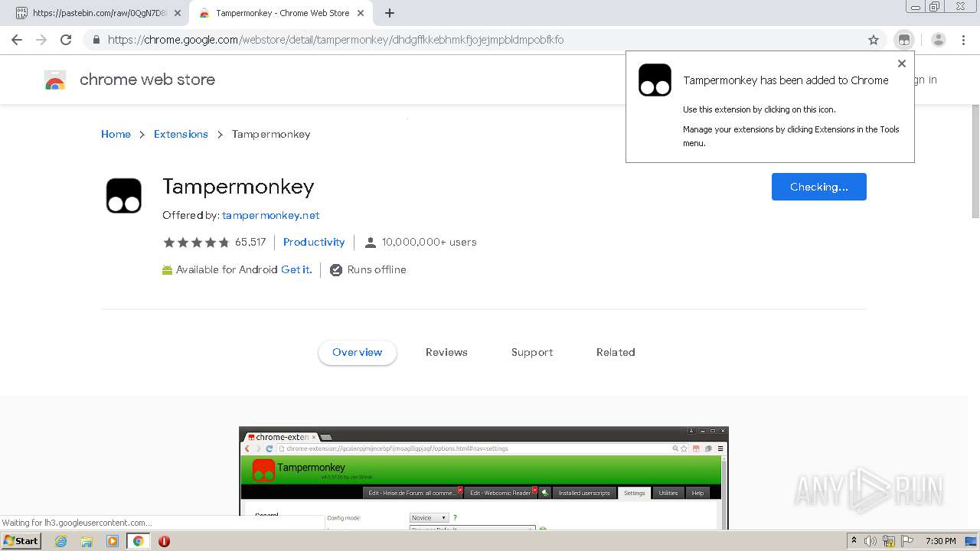The height and width of the screenshot is (551, 980).
Task: Click the Chrome Web Store logo
Action: tap(55, 80)
